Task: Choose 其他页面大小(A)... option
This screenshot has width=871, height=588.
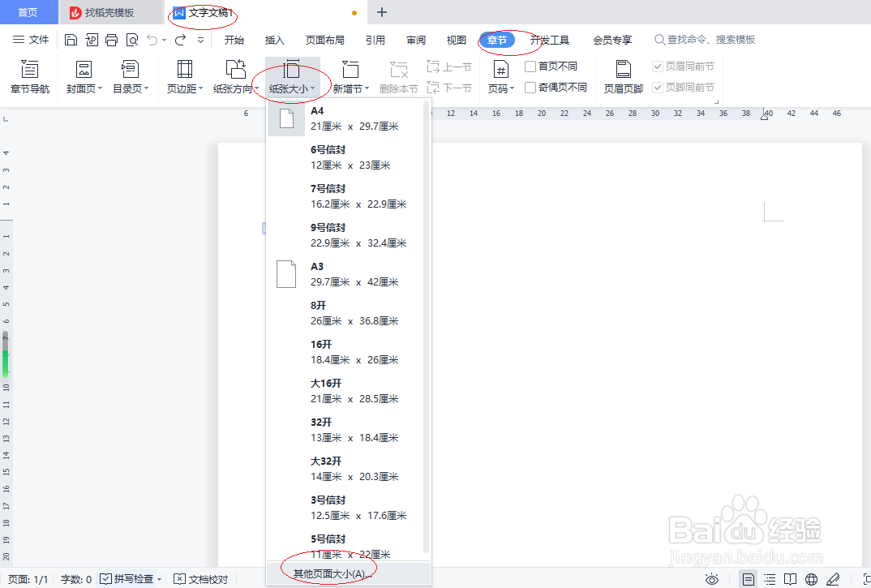Action: (349, 573)
